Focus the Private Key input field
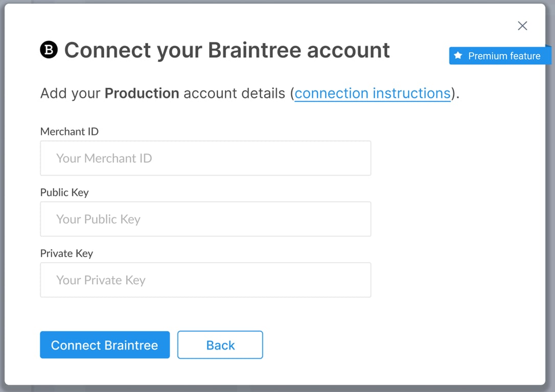Screen dimensions: 555x392 tap(205, 280)
